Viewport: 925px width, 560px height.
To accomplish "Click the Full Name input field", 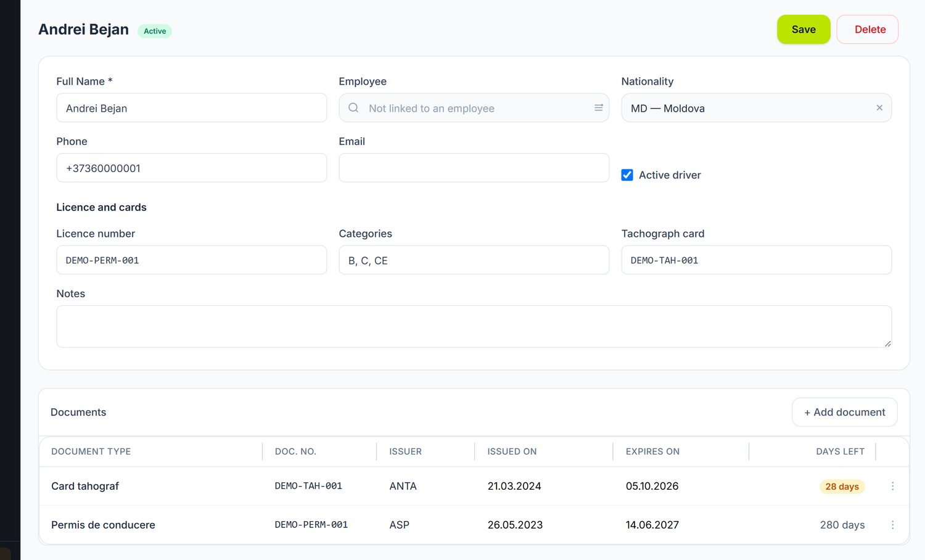I will click(x=191, y=108).
